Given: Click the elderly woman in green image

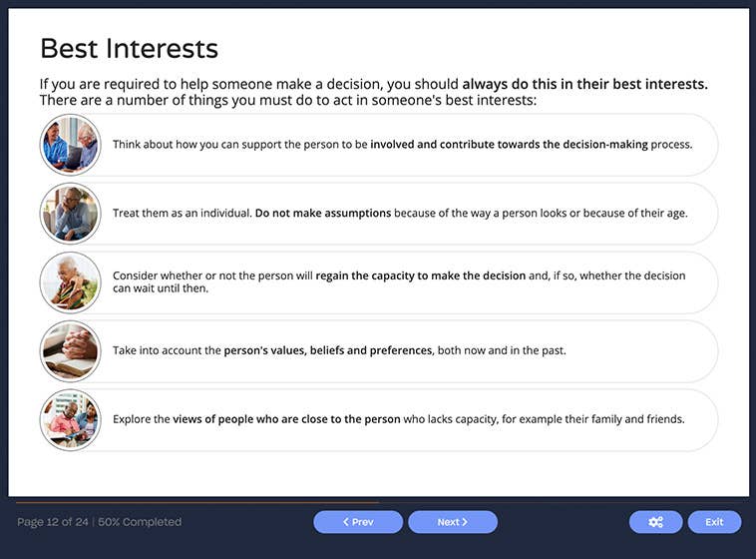Looking at the screenshot, I should coord(70,282).
